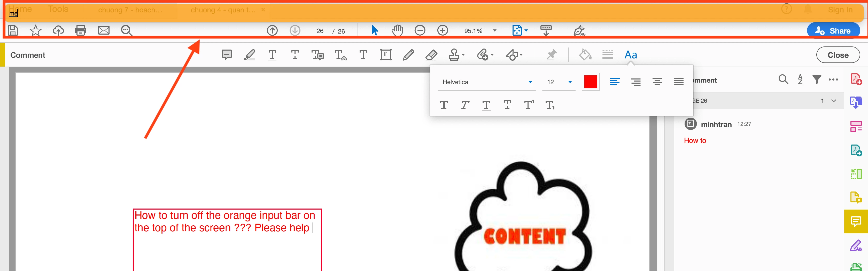Viewport: 868px width, 271px height.
Task: Apply superscript text style
Action: pos(529,105)
